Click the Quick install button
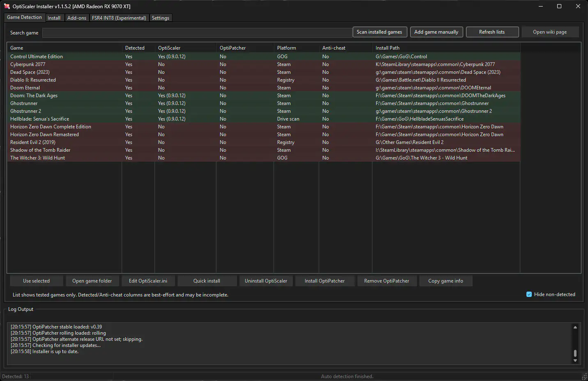The image size is (588, 381). pyautogui.click(x=207, y=281)
